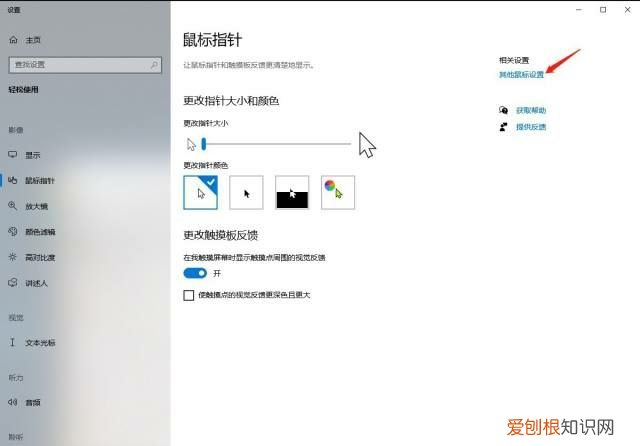Viewport: 640px width, 446px height.
Task: Open the 高对比度 settings page
Action: tap(40, 257)
